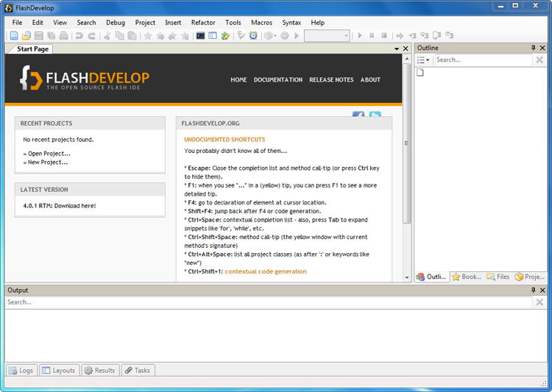Open the Refactor menu
Screen dimensions: 552x392
[x=203, y=23]
